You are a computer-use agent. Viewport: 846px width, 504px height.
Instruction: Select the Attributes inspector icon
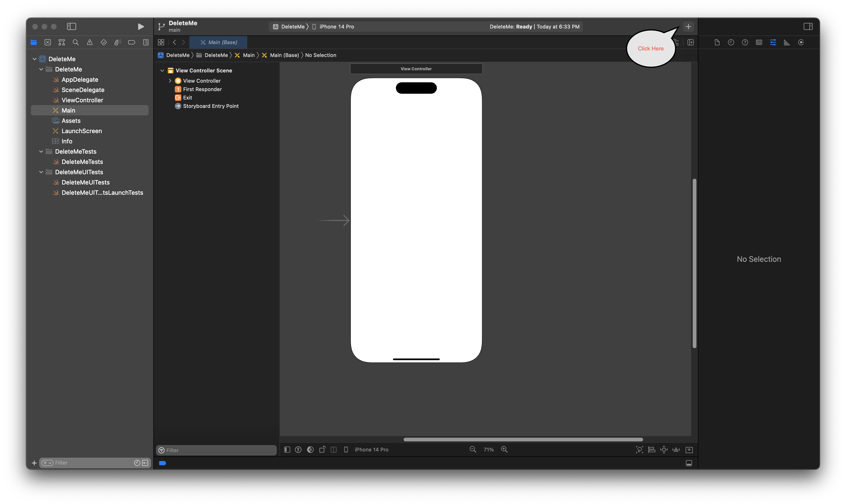(x=773, y=42)
